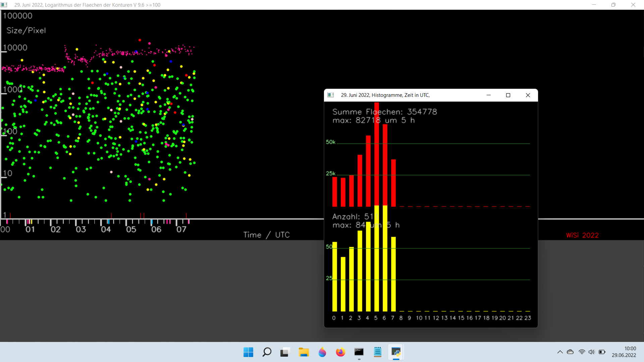The image size is (644, 362).
Task: Switch to the console window in taskbar
Action: (x=359, y=352)
